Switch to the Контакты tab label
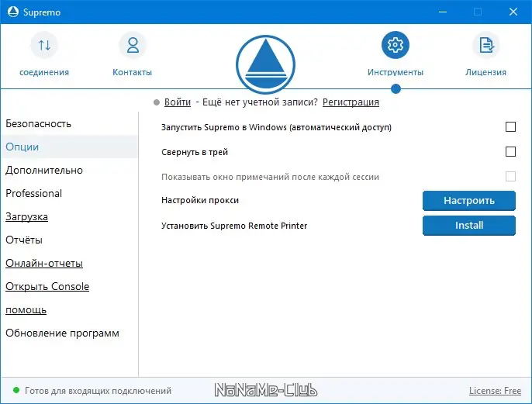Viewport: 532px width, 404px height. (x=133, y=72)
